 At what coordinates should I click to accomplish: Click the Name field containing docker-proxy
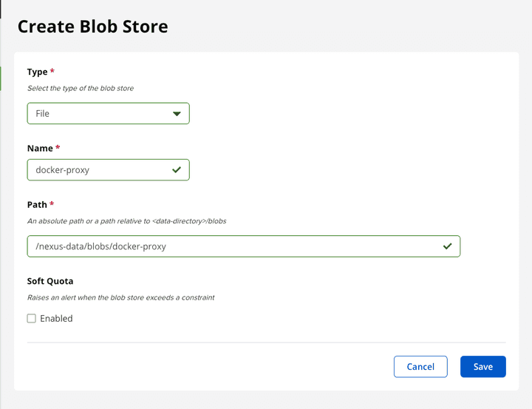pyautogui.click(x=100, y=170)
